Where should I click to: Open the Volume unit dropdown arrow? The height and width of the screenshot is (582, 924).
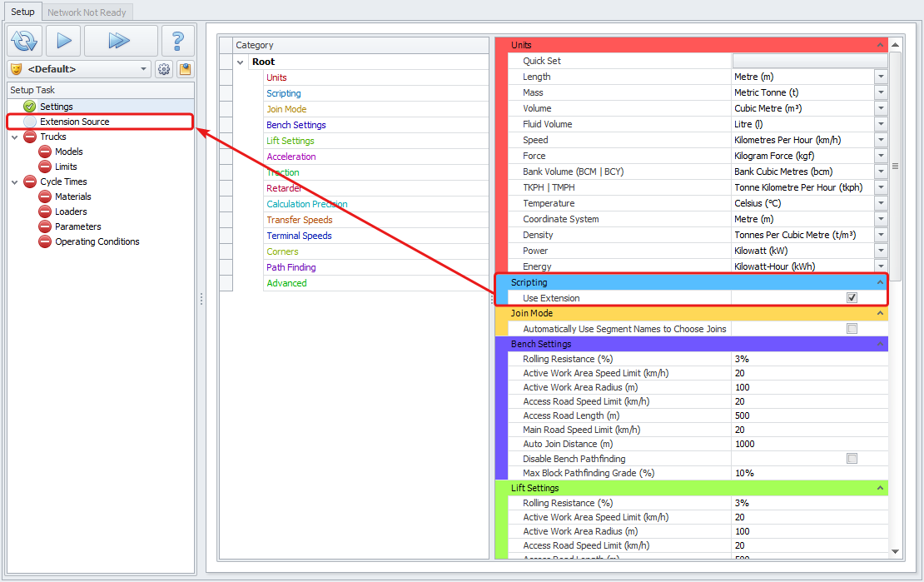click(x=881, y=108)
